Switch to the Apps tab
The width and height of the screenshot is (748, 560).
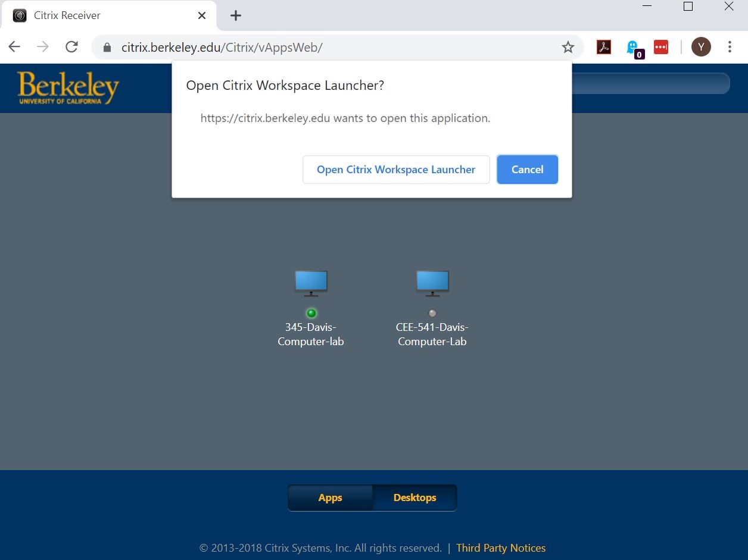pos(330,498)
